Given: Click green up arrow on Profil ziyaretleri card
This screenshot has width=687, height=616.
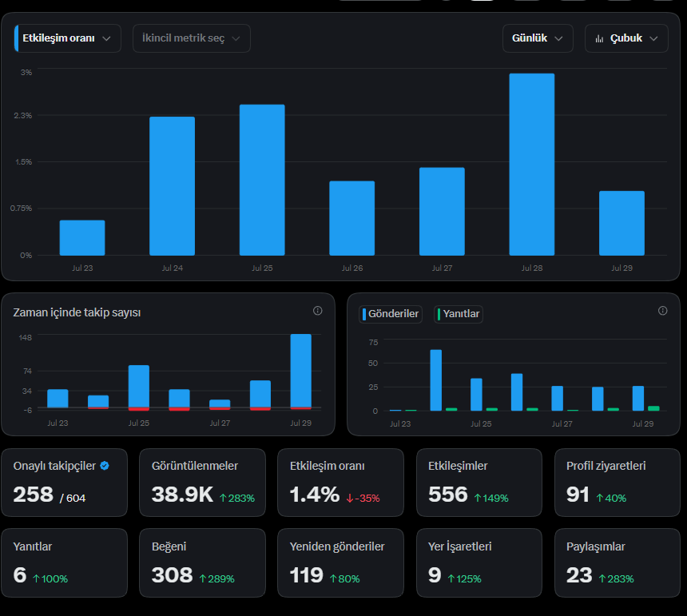Looking at the screenshot, I should [600, 498].
